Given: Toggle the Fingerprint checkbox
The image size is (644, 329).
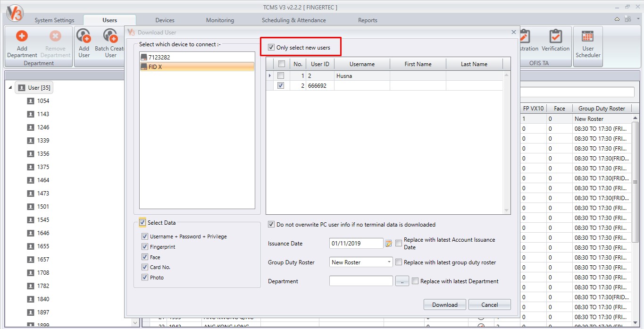Looking at the screenshot, I should coord(145,247).
